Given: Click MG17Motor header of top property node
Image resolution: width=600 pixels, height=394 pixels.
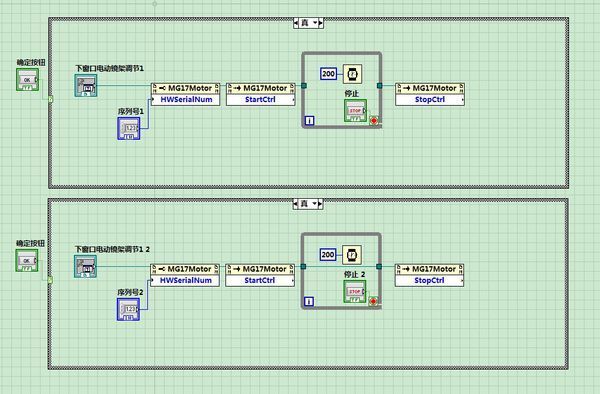Looking at the screenshot, I should [186, 88].
